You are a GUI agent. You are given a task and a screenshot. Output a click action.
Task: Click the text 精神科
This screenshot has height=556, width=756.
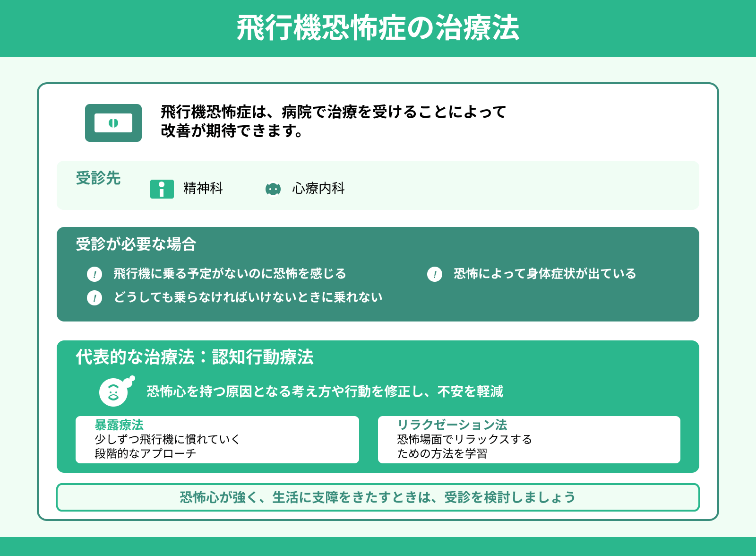pyautogui.click(x=203, y=188)
